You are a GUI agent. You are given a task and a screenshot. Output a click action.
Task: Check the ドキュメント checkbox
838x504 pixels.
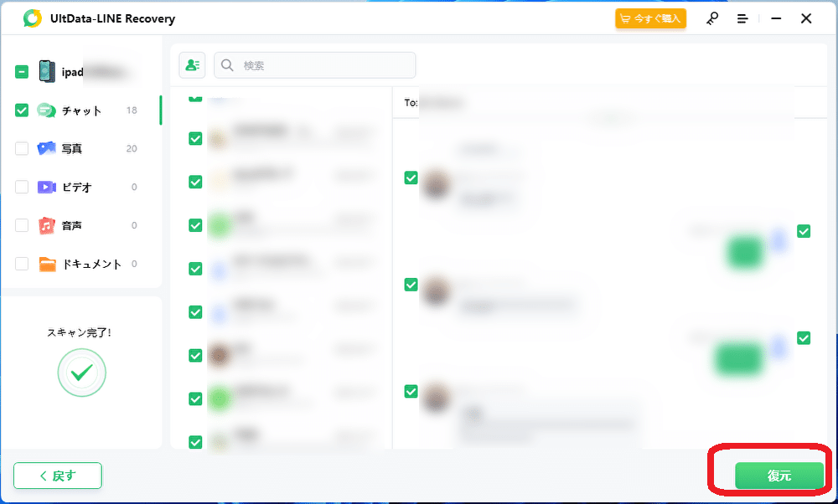coord(22,264)
